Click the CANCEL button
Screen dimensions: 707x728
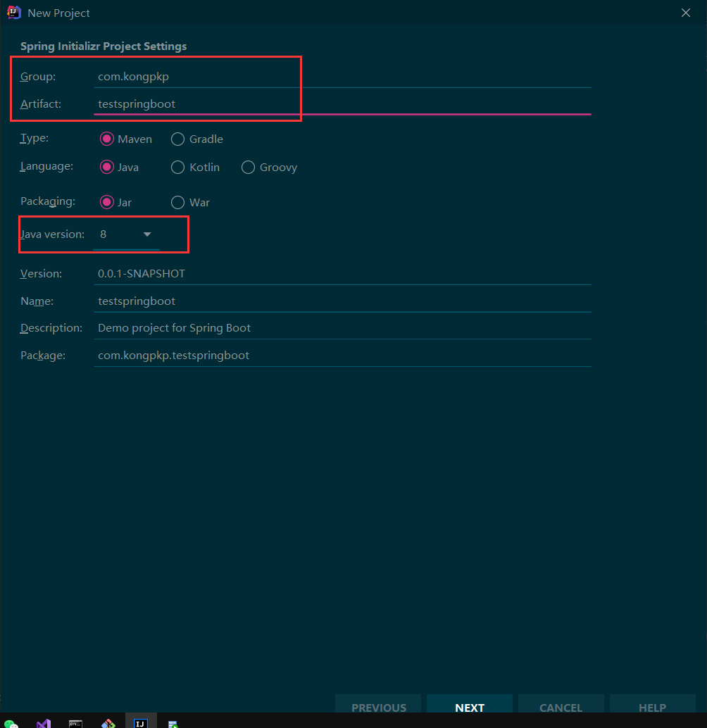tap(561, 705)
